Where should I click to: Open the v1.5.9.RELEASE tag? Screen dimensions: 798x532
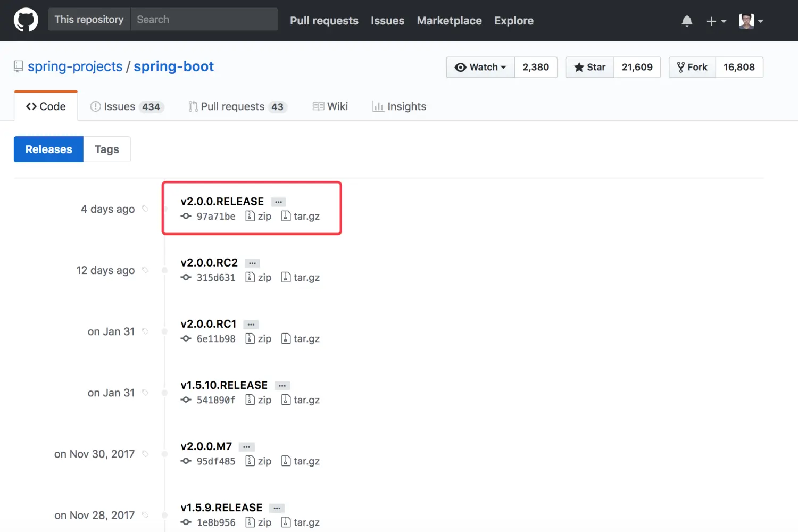[221, 507]
